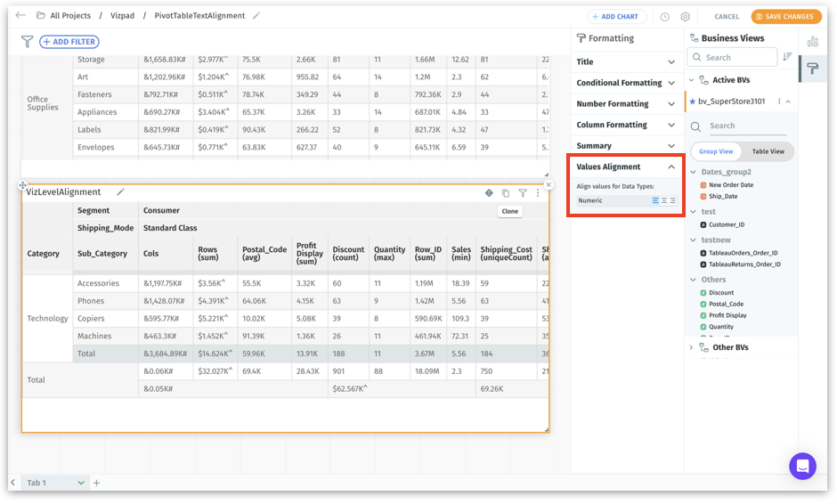The height and width of the screenshot is (504, 837).
Task: Click the Add Chart button
Action: click(x=616, y=17)
